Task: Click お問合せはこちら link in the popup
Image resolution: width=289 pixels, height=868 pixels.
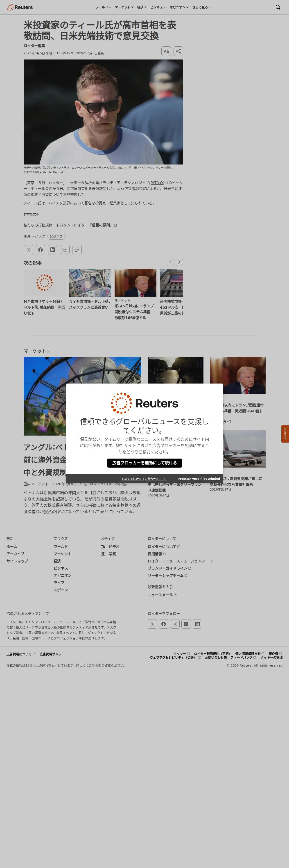Action: (x=156, y=479)
